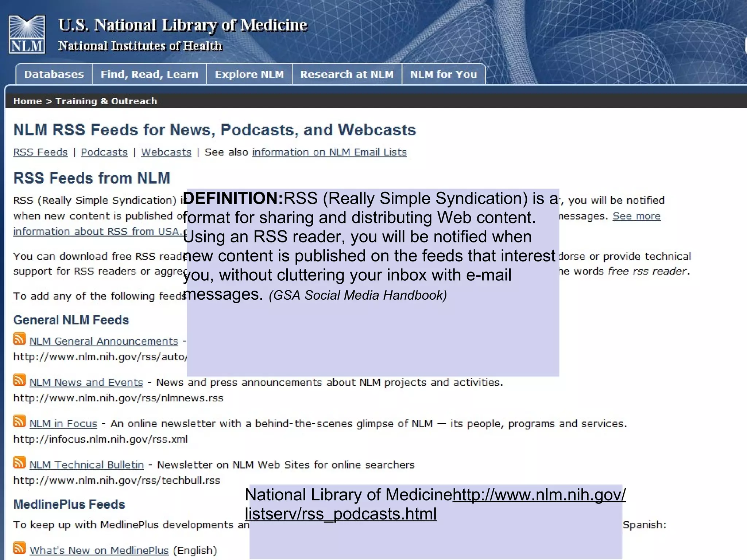The image size is (747, 560).
Task: Jump to Podcasts section link
Action: click(104, 152)
